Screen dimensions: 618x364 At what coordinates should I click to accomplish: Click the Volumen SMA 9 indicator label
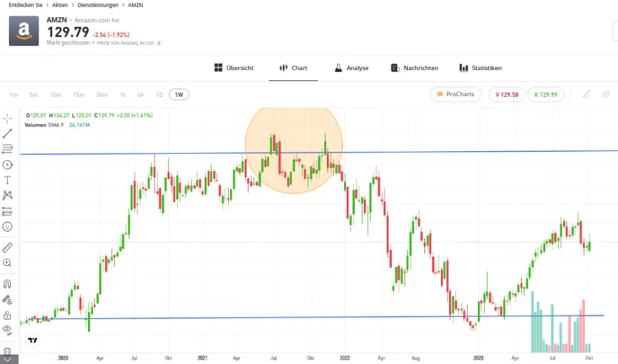tap(44, 125)
